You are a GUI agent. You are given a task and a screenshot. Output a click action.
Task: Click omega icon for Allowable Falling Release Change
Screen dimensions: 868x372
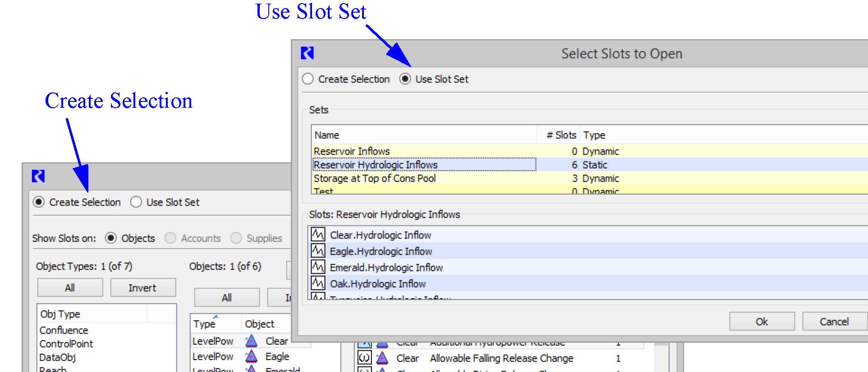click(364, 358)
